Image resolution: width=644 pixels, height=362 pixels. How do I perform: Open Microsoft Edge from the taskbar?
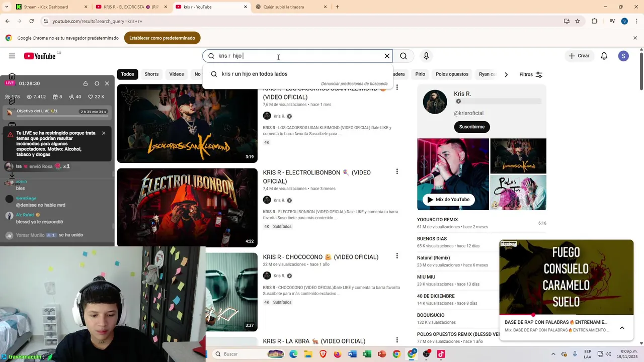(293, 354)
